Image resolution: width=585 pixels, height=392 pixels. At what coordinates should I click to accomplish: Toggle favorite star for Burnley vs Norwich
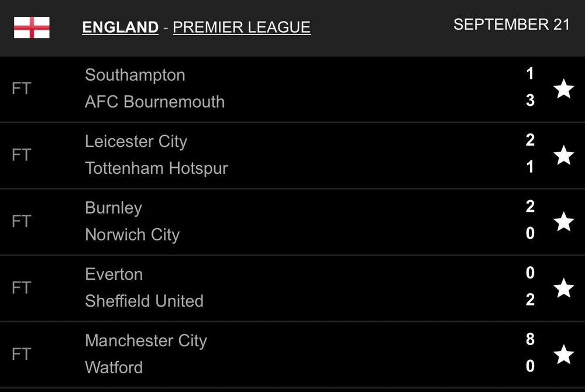pyautogui.click(x=563, y=222)
